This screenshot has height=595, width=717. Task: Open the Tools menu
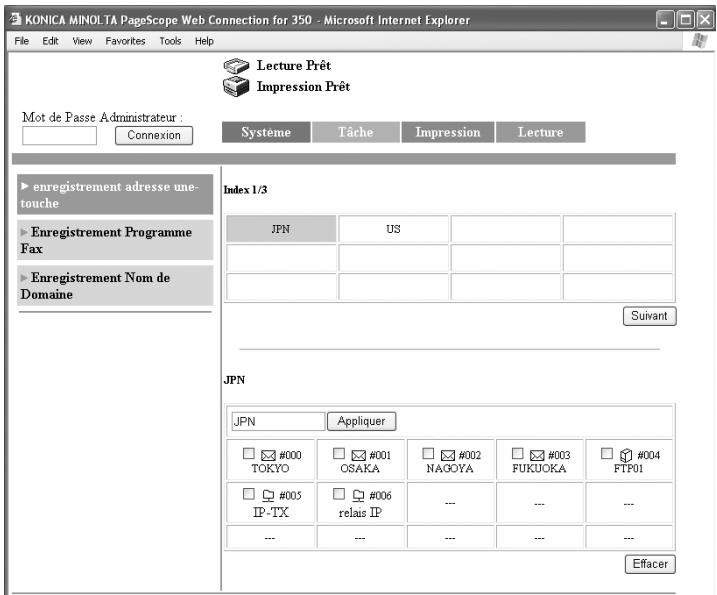click(170, 41)
